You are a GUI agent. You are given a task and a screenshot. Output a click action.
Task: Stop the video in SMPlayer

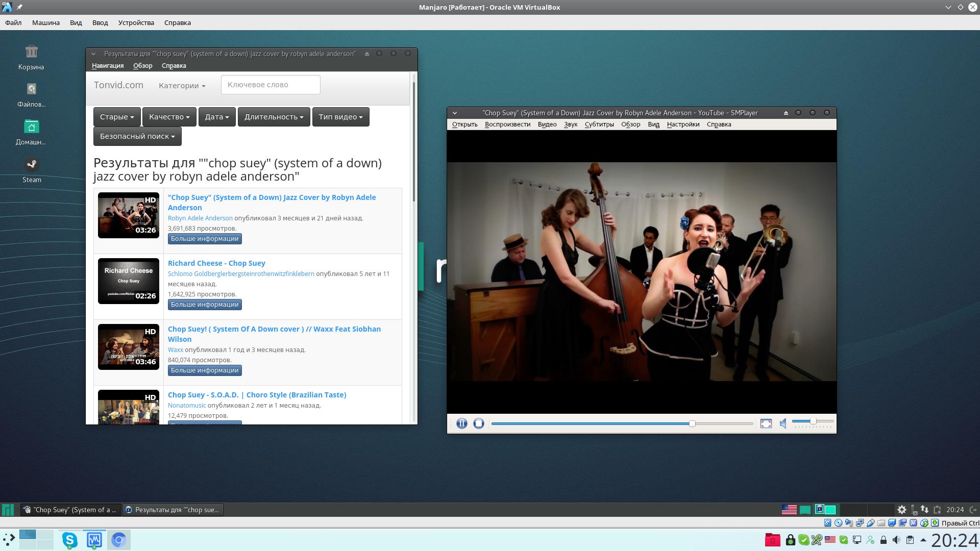coord(479,423)
